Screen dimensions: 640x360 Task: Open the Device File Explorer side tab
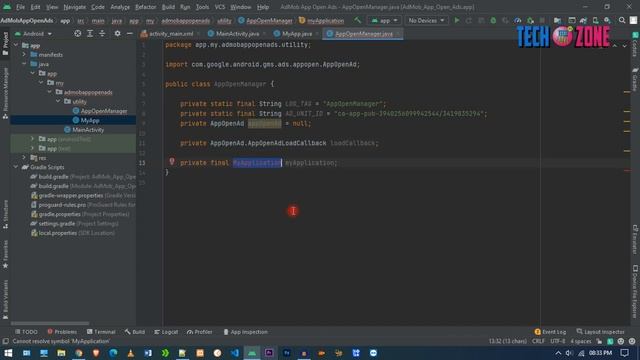[x=635, y=292]
